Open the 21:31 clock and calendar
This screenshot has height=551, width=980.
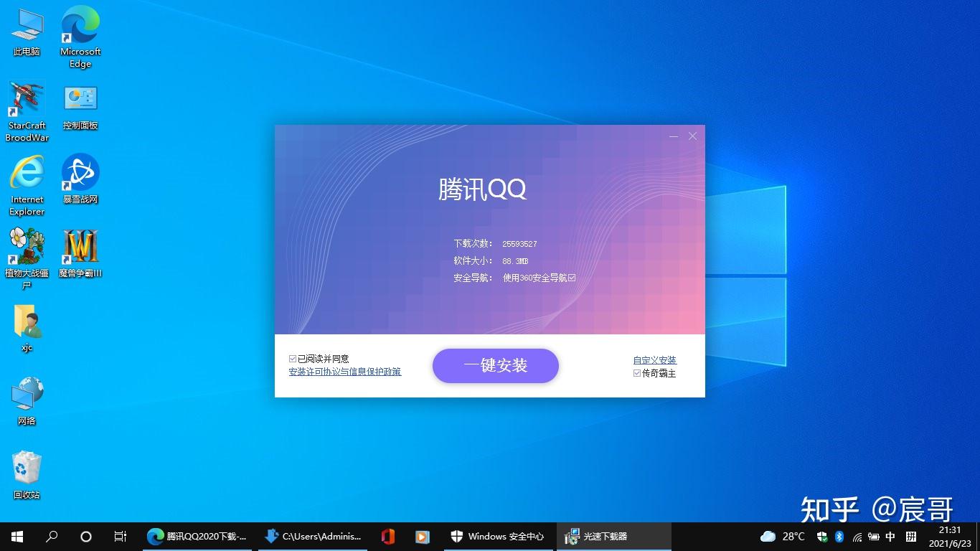pos(950,537)
